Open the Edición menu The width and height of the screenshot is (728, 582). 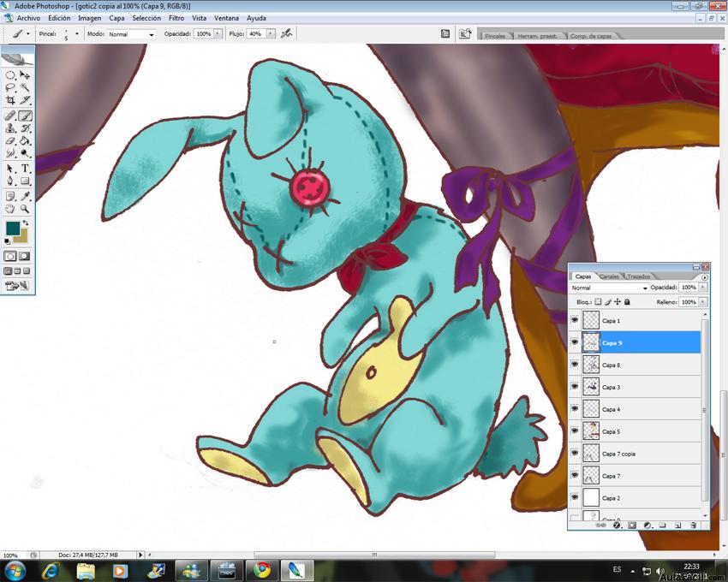coord(59,18)
